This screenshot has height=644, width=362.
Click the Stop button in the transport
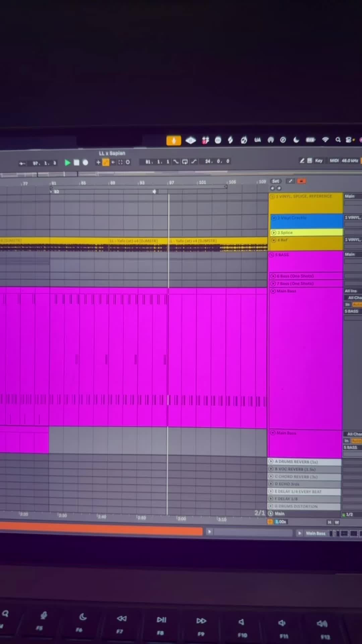pyautogui.click(x=76, y=163)
